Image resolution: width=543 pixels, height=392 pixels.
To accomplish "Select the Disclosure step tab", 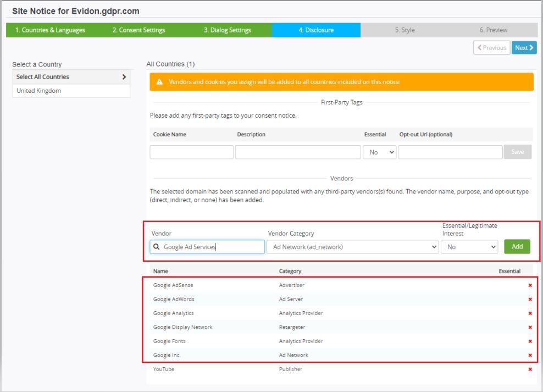I will [316, 30].
